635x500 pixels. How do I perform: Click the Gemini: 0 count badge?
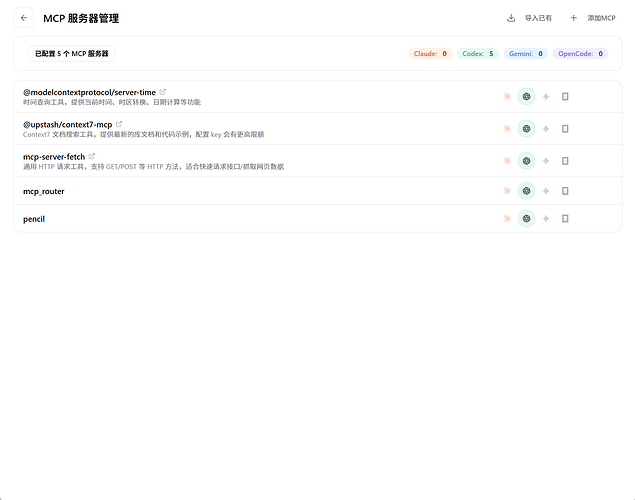(x=526, y=53)
